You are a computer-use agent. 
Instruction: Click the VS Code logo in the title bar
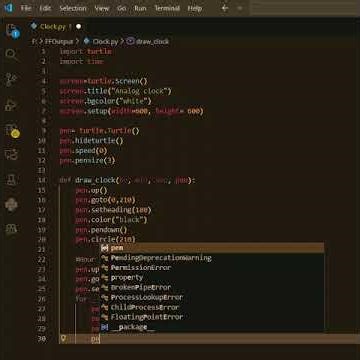click(x=8, y=8)
